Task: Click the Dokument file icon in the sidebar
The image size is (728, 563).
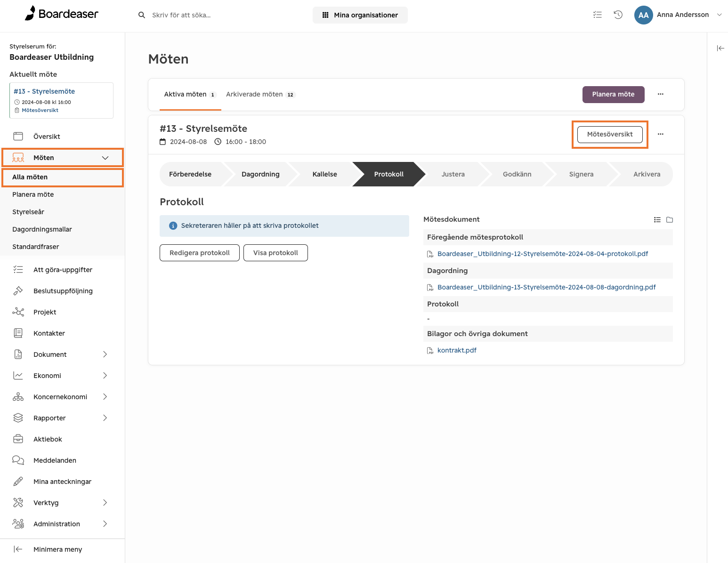Action: [18, 354]
